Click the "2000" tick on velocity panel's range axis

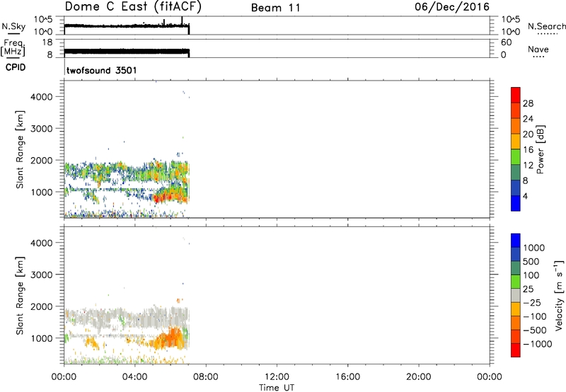pyautogui.click(x=42, y=306)
